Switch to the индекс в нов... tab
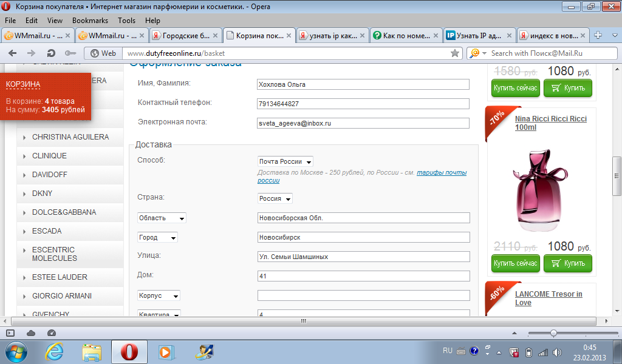This screenshot has width=622, height=364. [x=553, y=36]
